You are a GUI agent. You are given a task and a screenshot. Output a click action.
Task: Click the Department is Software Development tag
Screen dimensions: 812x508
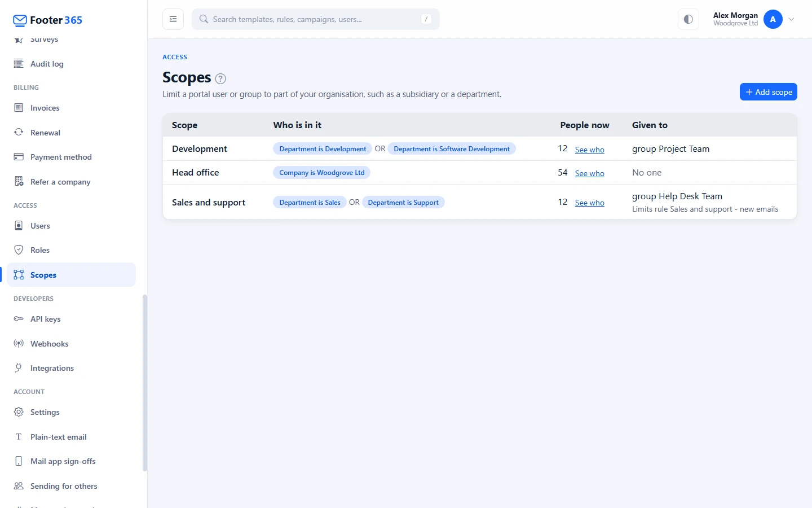[452, 149]
